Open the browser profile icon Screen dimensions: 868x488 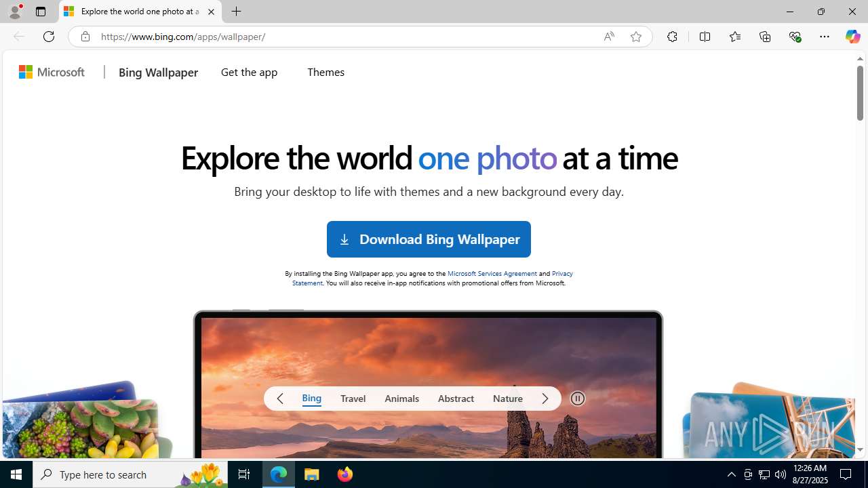click(x=14, y=12)
